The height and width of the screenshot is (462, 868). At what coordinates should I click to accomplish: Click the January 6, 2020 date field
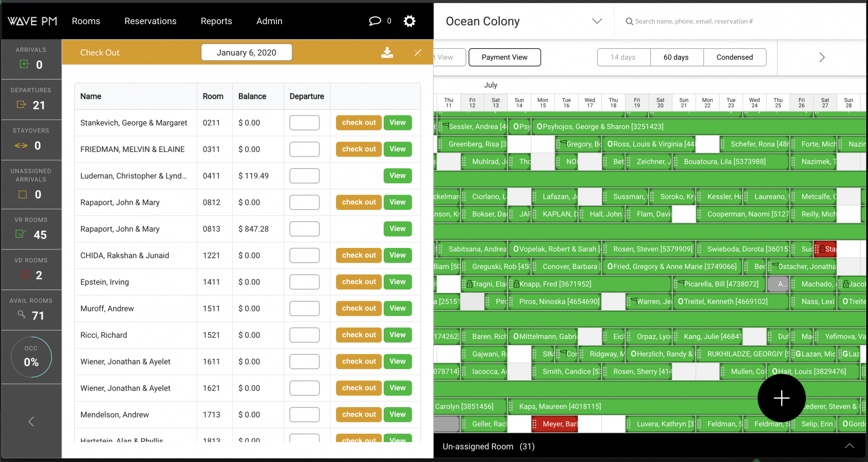(x=247, y=52)
